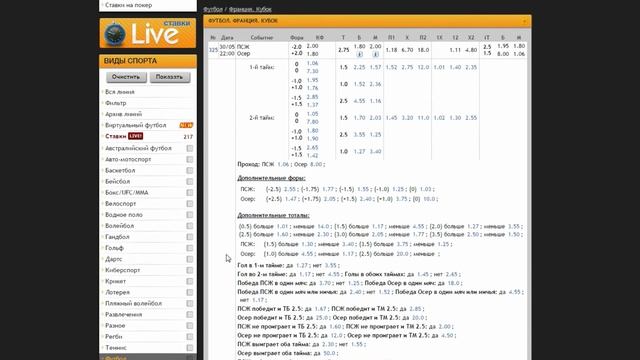Image resolution: width=640 pixels, height=360 pixels.
Task: Open Гольф sport in sidebar
Action: [114, 248]
